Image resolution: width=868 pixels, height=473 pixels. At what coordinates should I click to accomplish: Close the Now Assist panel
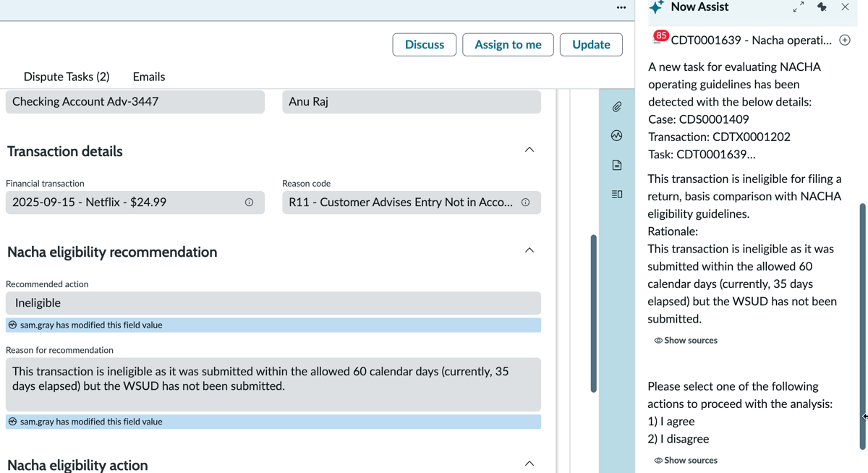pos(845,7)
